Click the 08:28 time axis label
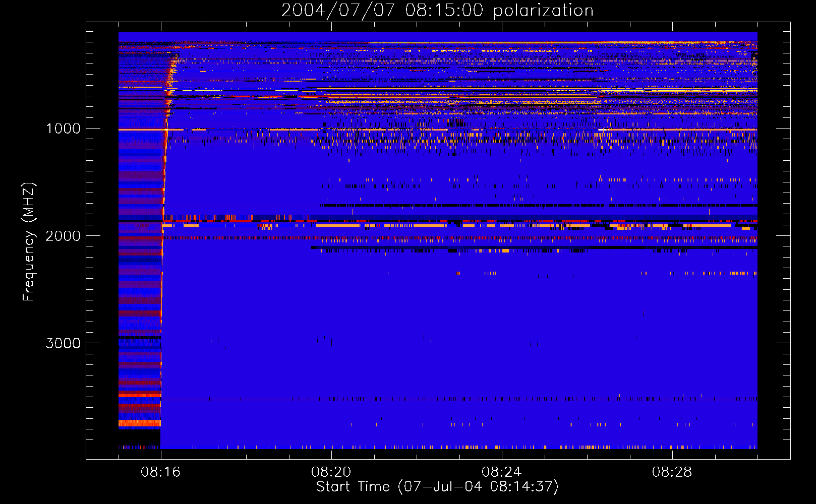The height and width of the screenshot is (504, 816). [672, 472]
